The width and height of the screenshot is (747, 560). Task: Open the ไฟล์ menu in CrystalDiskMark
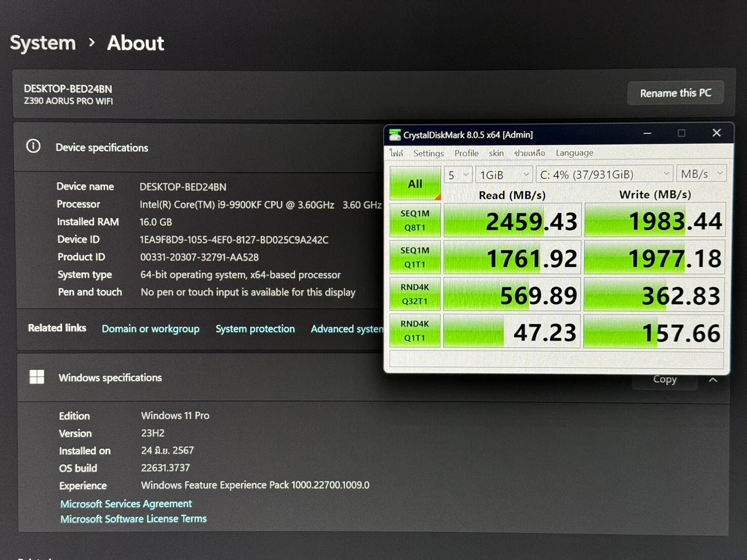396,153
